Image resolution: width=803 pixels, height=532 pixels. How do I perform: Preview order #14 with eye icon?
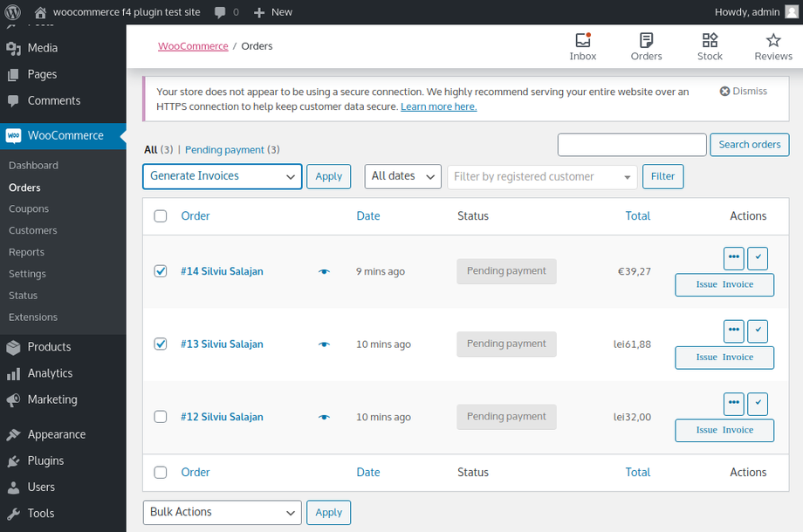(325, 271)
